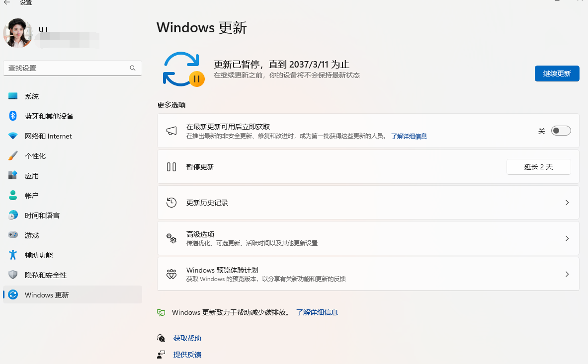The width and height of the screenshot is (588, 364).
Task: Expand the 高级选项 chevron
Action: [x=567, y=238]
